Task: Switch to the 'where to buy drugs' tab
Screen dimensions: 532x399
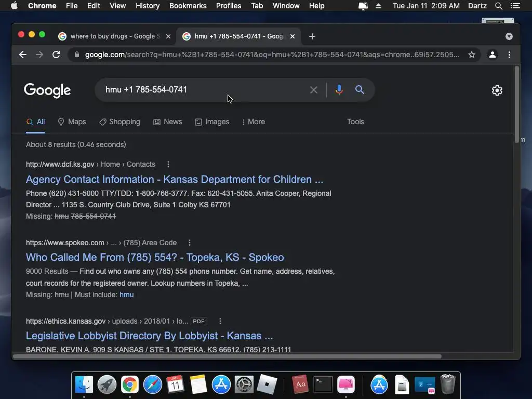Action: pyautogui.click(x=115, y=36)
